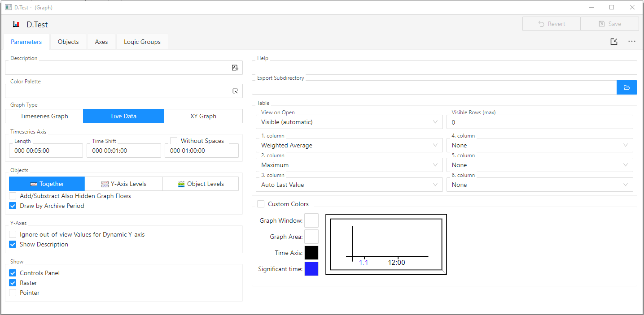Open the Color Palette picker icon

(235, 91)
